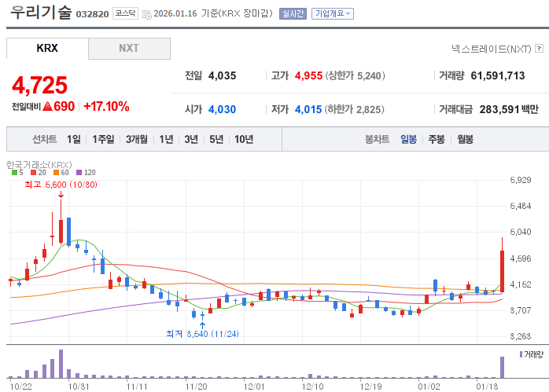Click the current price 4,725
This screenshot has height=392, width=549.
pyautogui.click(x=39, y=85)
